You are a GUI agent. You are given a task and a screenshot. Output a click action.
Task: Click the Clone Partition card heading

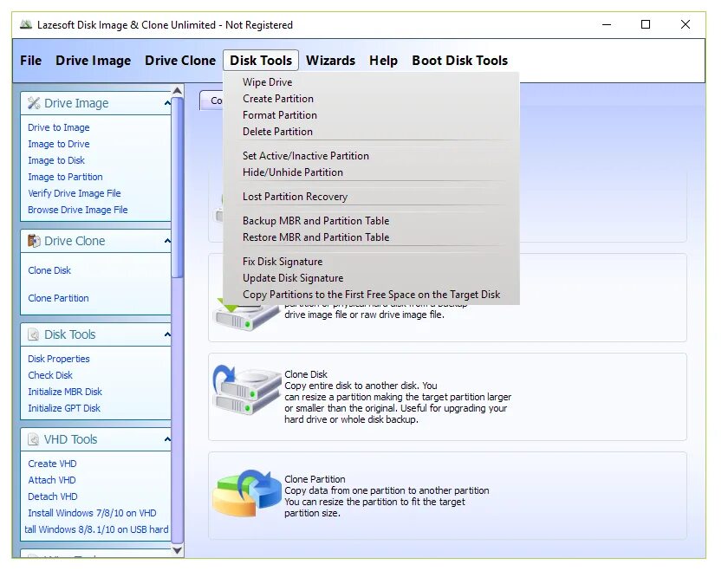click(x=315, y=479)
